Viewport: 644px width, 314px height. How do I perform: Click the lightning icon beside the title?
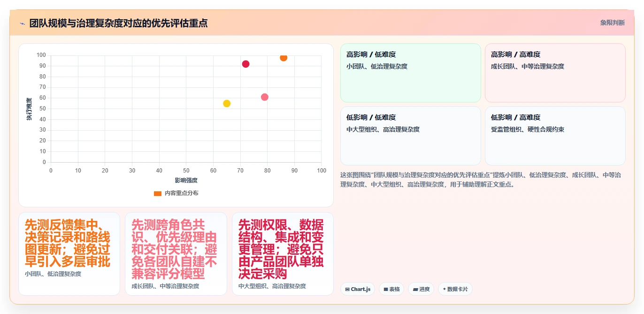click(22, 24)
